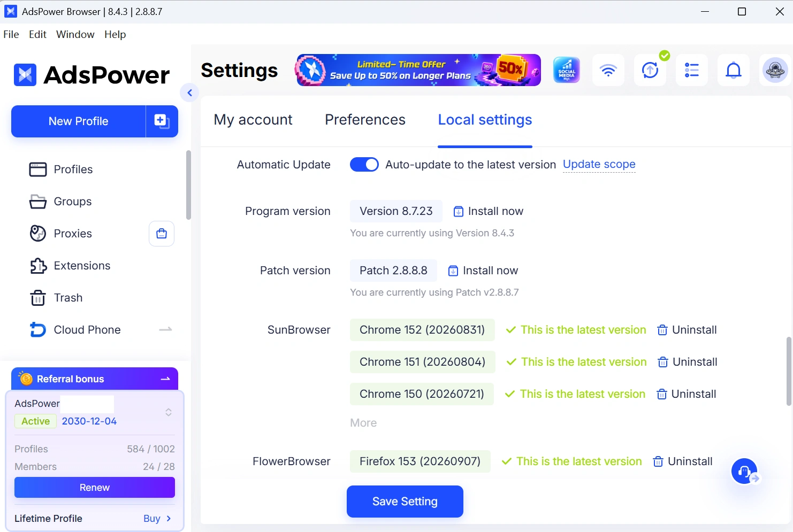Viewport: 793px width, 532px height.
Task: Switch to the Preferences tab
Action: tap(365, 120)
